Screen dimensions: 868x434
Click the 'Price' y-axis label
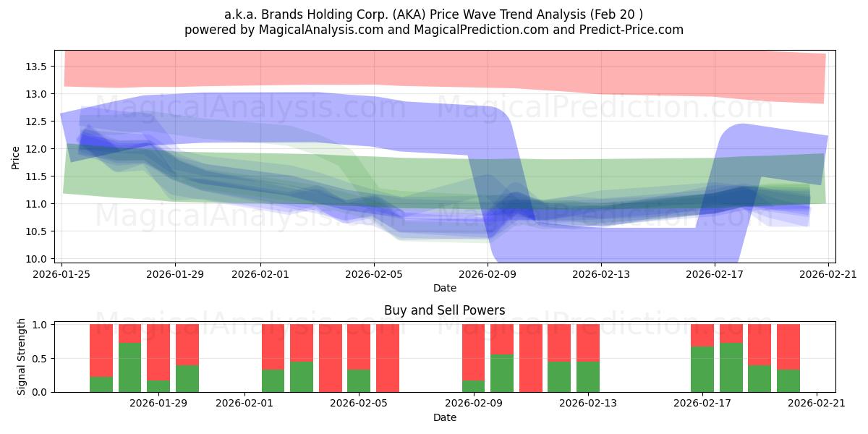(x=16, y=157)
